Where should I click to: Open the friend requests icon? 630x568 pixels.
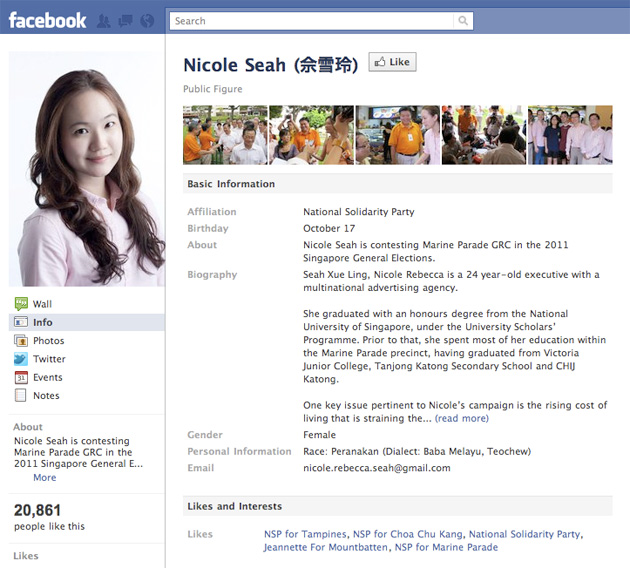click(104, 21)
